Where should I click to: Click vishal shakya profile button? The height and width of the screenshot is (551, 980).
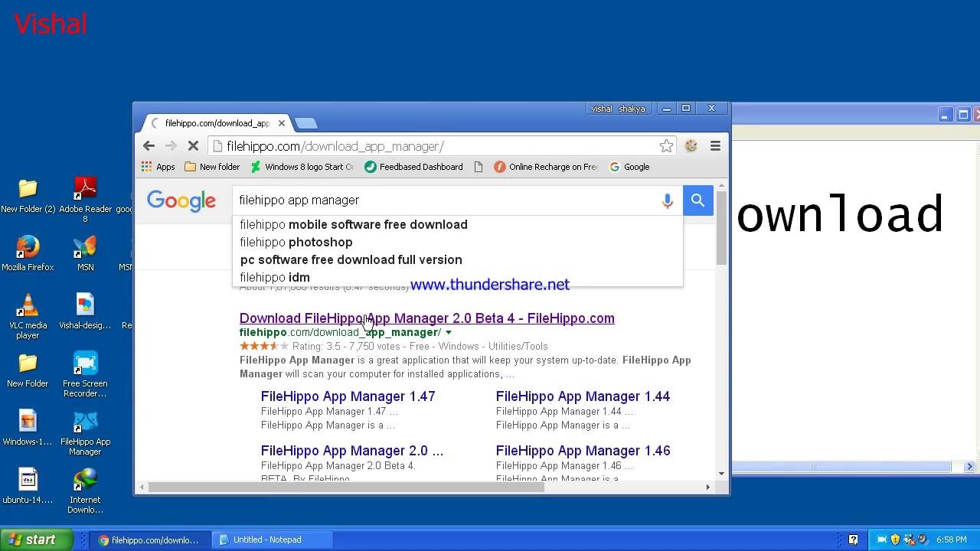click(618, 109)
